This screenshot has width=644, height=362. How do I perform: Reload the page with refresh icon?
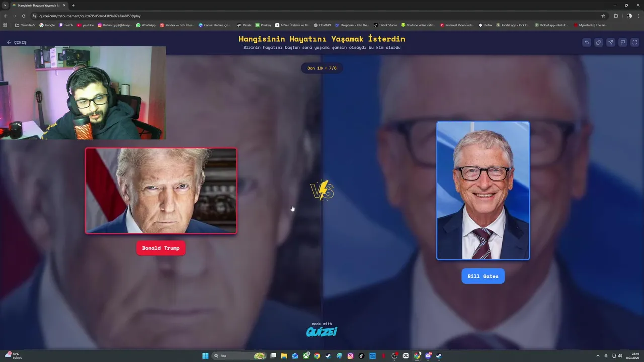[24, 16]
